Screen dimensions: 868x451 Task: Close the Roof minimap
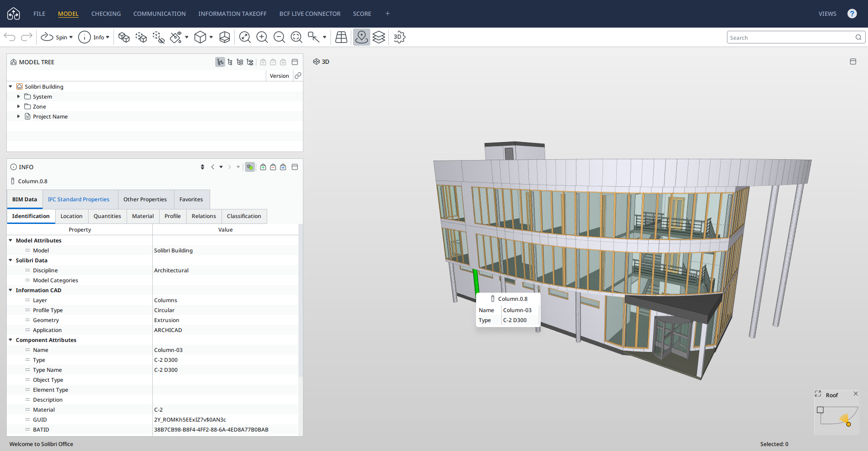(856, 394)
